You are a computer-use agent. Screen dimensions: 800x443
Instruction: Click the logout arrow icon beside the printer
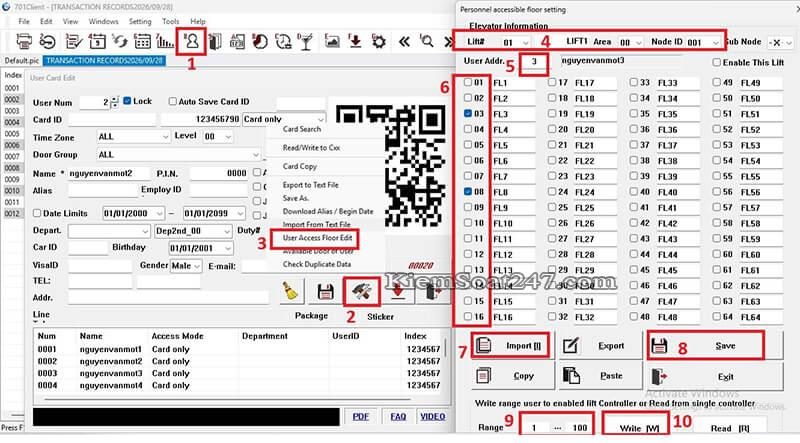[47, 41]
